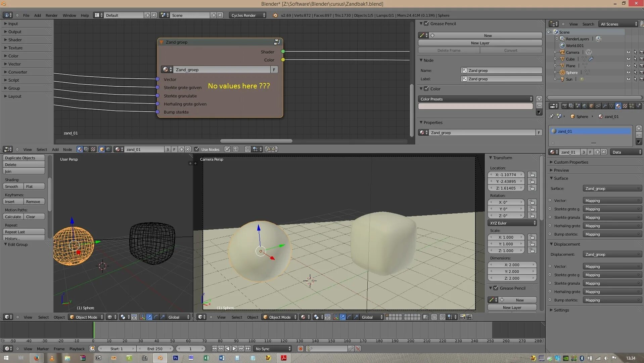The image size is (644, 363).
Task: Expand the Cube item in the outliner
Action: (555, 59)
